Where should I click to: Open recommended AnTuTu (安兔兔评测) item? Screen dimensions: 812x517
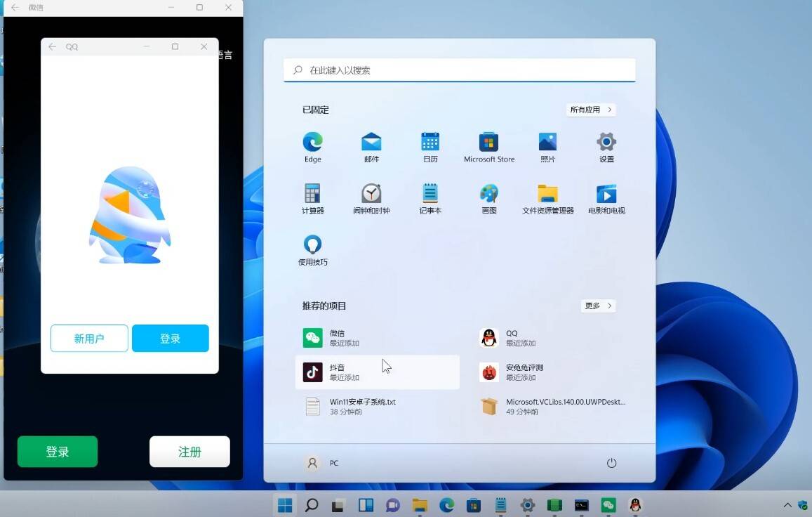click(553, 372)
